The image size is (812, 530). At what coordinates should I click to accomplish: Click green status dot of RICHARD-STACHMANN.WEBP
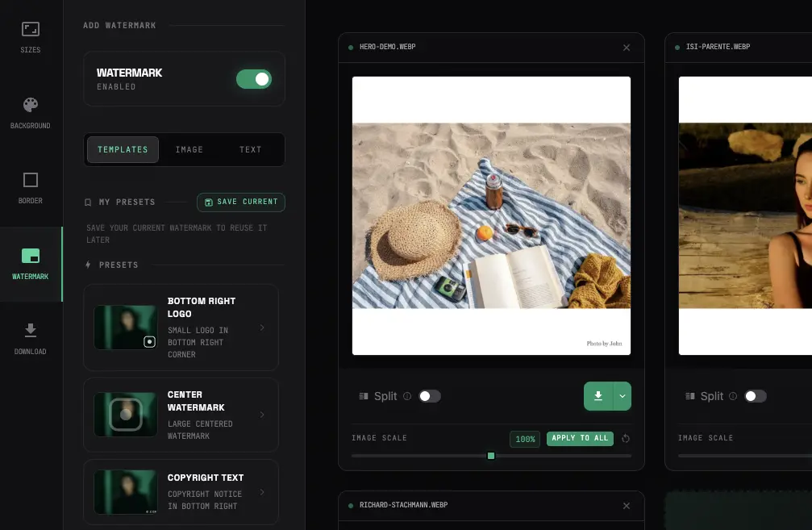(351, 506)
